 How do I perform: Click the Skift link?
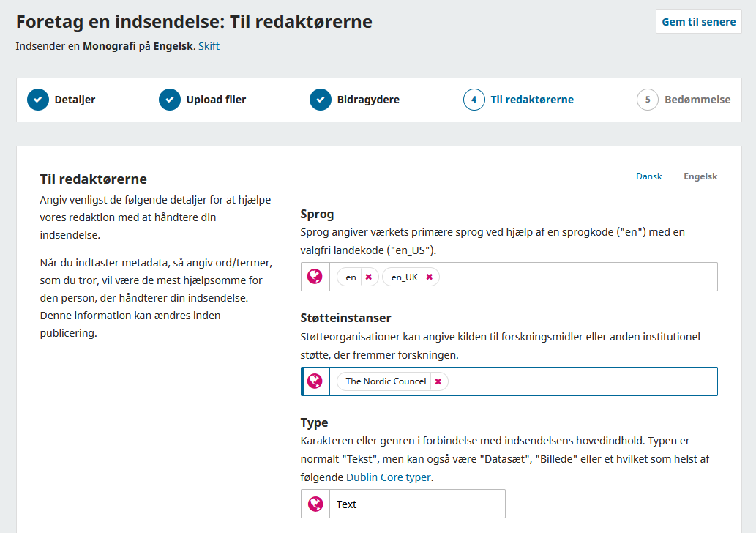tap(209, 46)
